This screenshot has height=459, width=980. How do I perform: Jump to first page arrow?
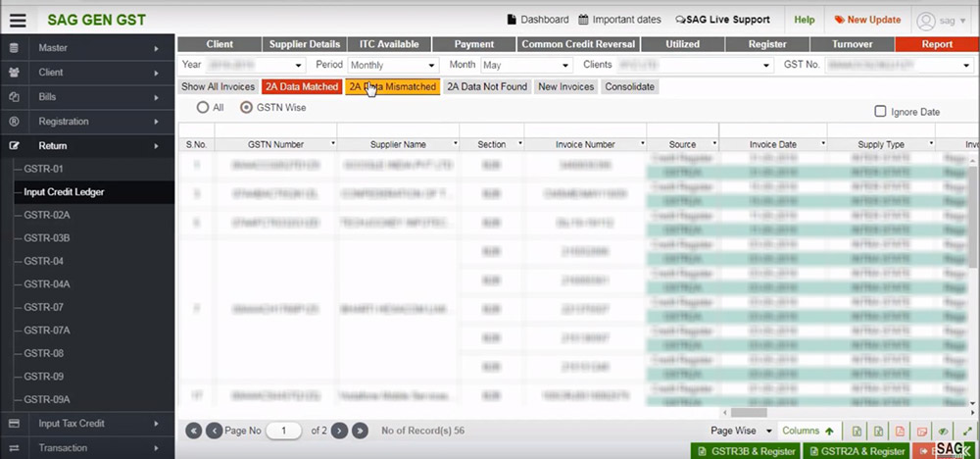(x=193, y=431)
